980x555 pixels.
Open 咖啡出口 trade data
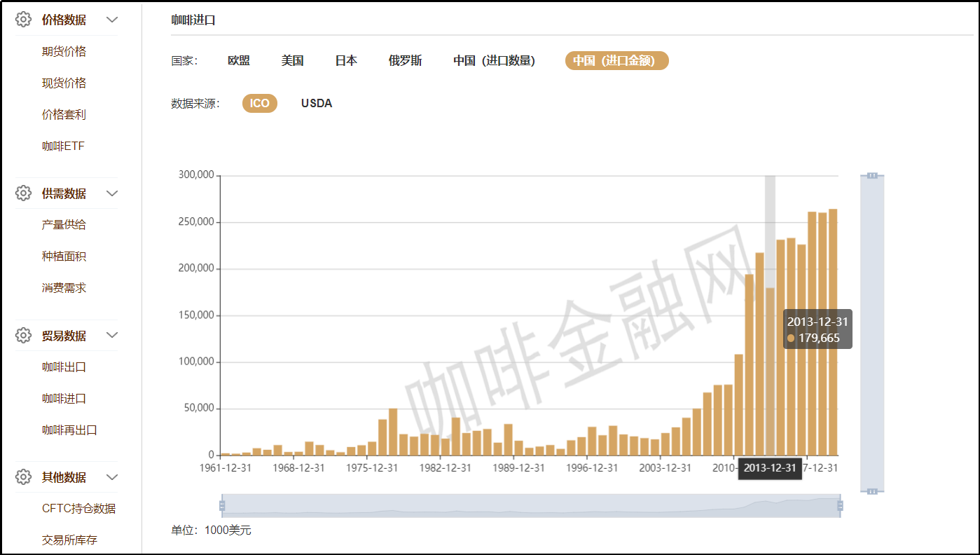coord(64,366)
